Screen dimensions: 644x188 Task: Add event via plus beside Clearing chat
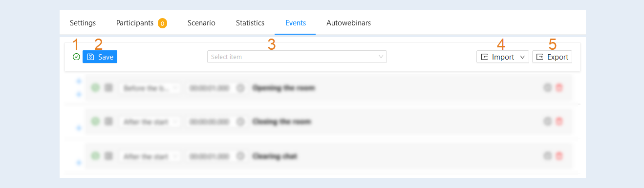(x=79, y=163)
